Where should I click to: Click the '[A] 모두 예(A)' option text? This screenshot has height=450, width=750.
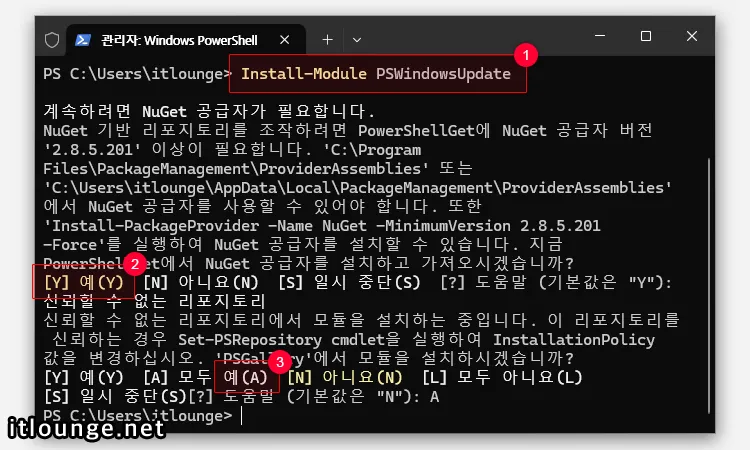tap(206, 377)
